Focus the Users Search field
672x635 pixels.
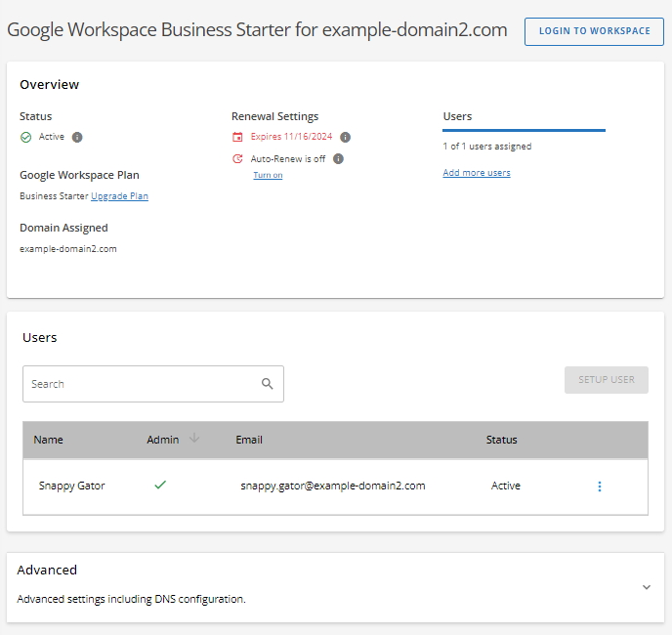pos(153,384)
